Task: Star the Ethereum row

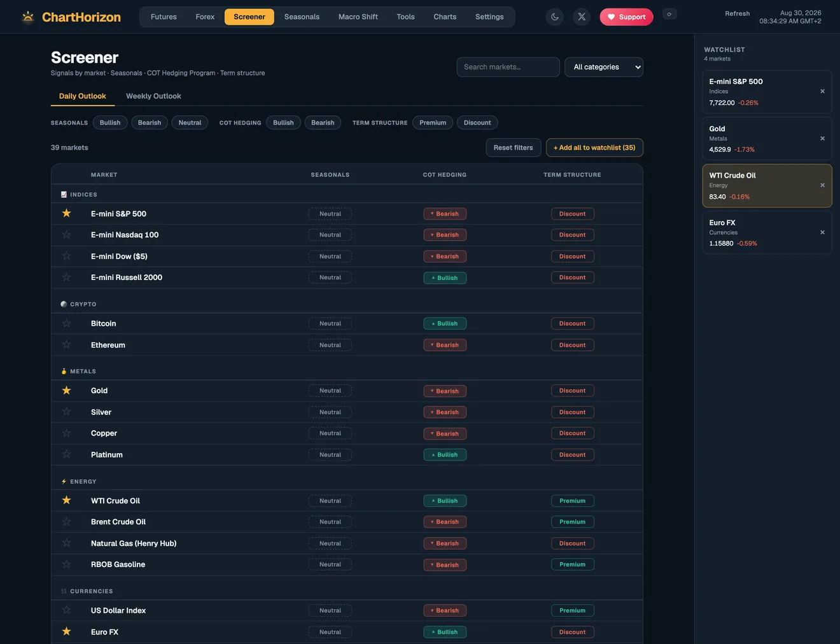Action: [x=66, y=345]
